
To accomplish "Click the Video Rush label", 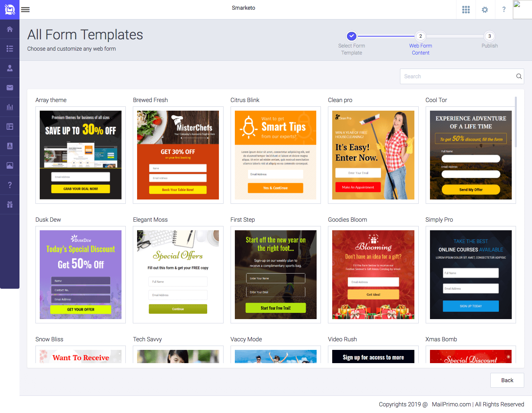I will tap(342, 339).
